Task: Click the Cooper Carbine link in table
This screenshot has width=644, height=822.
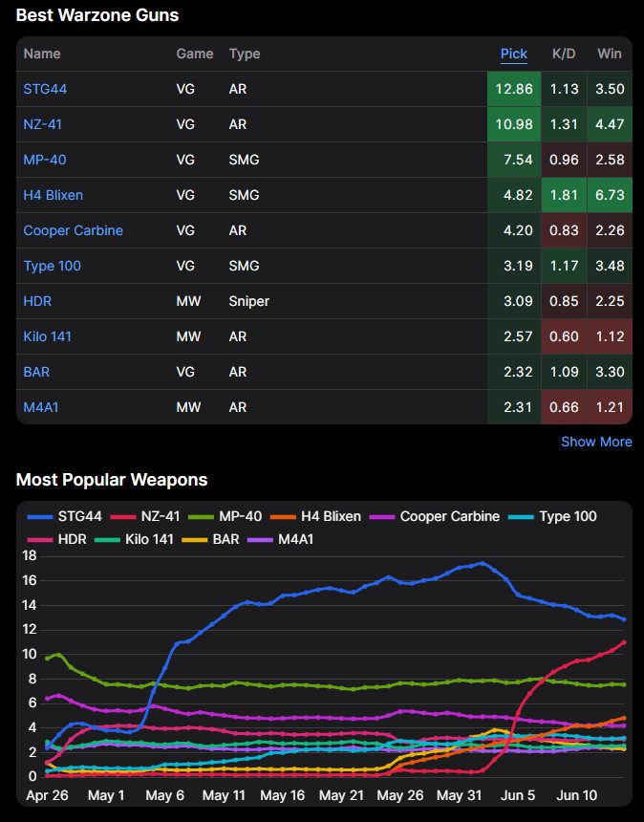Action: [x=73, y=230]
